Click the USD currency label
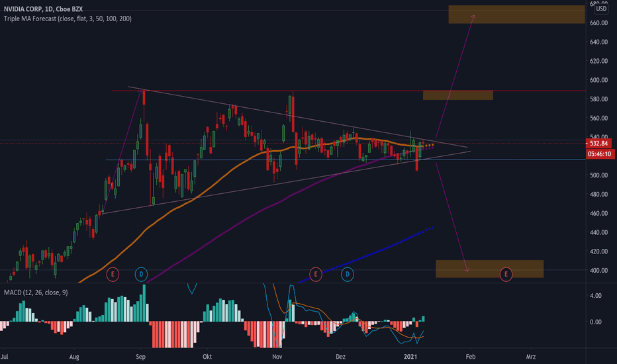This screenshot has width=617, height=364. coord(601,9)
